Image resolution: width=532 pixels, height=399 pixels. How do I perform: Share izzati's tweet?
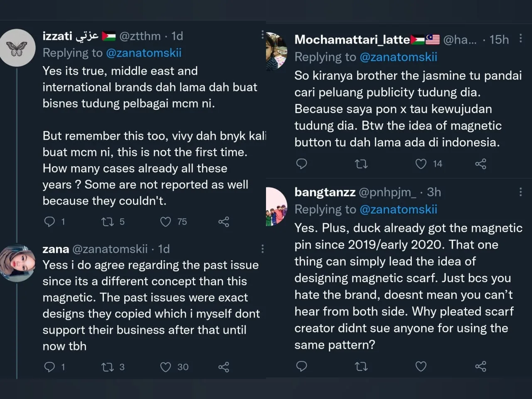coord(224,222)
